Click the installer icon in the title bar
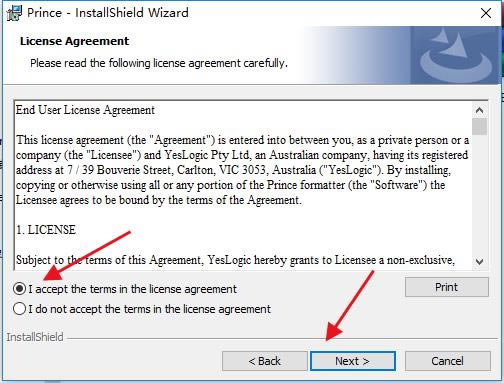Image resolution: width=504 pixels, height=383 pixels. pos(14,13)
